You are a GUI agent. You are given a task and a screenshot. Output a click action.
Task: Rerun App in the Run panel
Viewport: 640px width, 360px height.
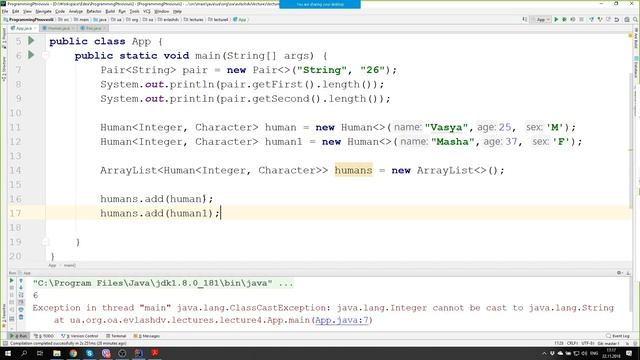click(x=11, y=280)
